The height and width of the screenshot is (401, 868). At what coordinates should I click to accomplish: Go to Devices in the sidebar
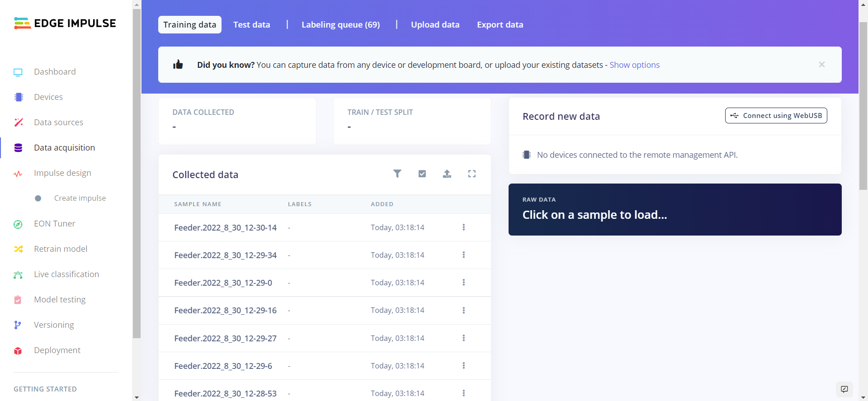[x=48, y=97]
